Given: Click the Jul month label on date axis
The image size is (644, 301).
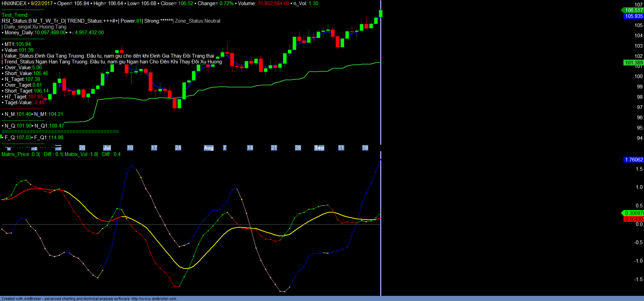Looking at the screenshot, I should coord(107,148).
